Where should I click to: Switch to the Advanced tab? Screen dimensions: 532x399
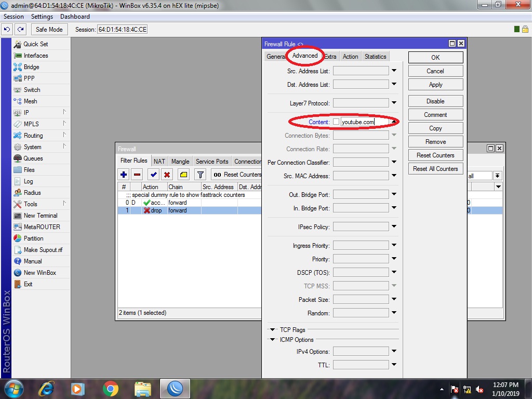(x=304, y=56)
